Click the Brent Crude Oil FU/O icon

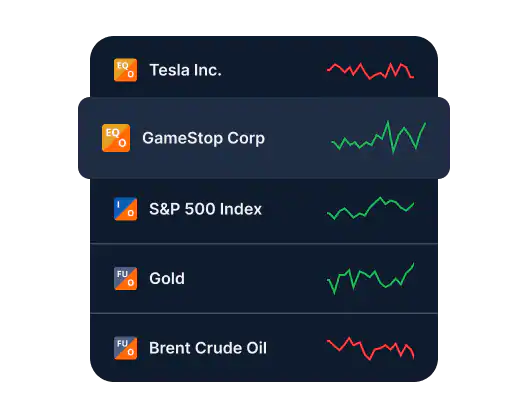[x=126, y=348]
